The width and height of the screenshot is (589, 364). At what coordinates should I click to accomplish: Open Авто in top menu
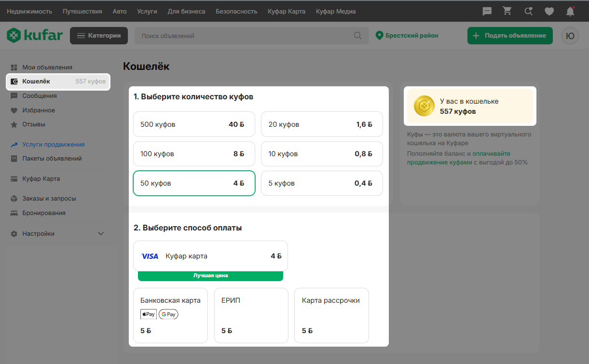(120, 11)
